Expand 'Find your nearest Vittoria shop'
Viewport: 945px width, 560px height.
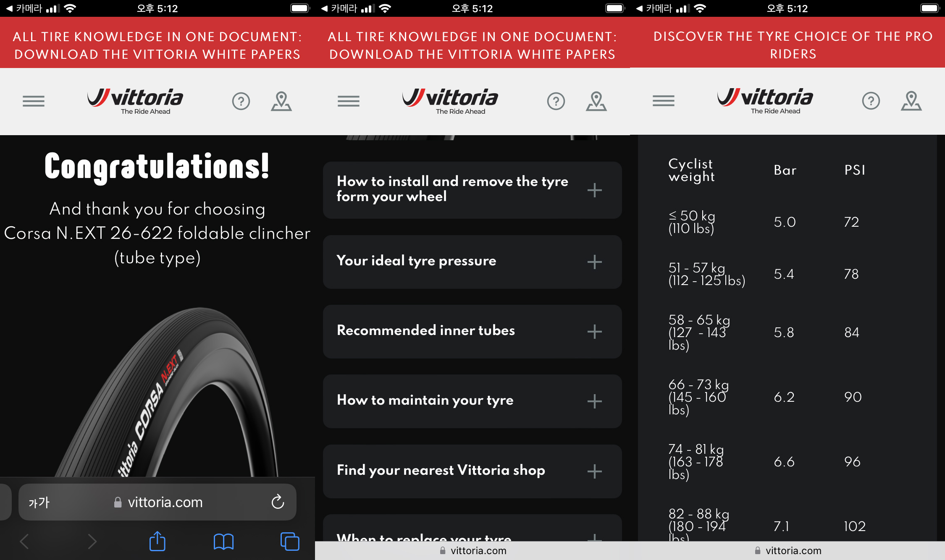pos(472,471)
